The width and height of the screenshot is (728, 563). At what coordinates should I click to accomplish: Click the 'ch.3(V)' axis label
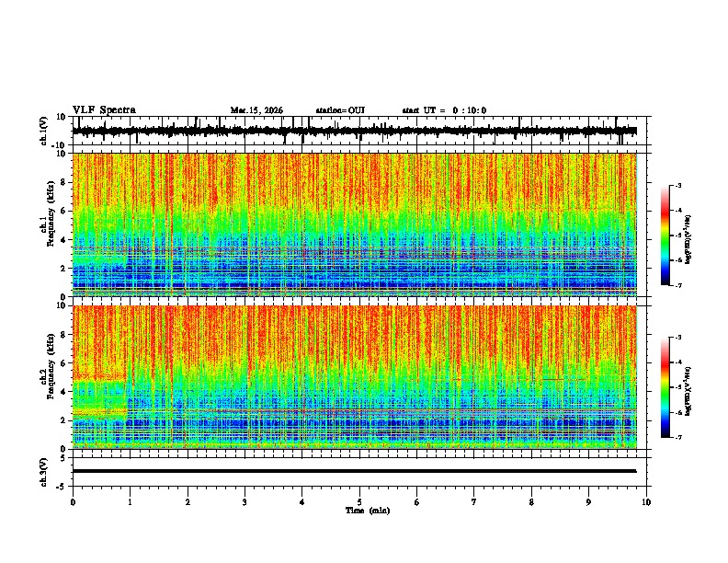point(44,472)
